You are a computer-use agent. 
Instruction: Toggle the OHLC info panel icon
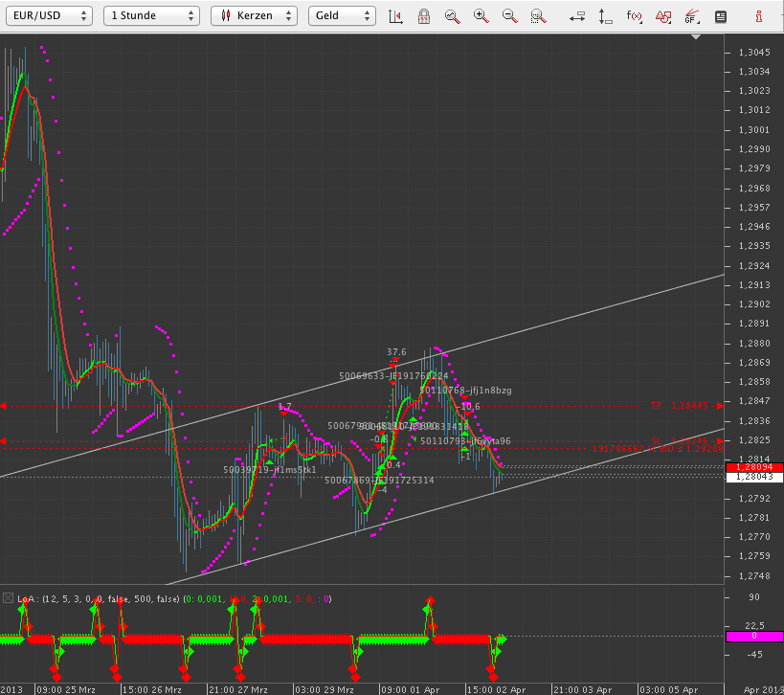coord(721,16)
